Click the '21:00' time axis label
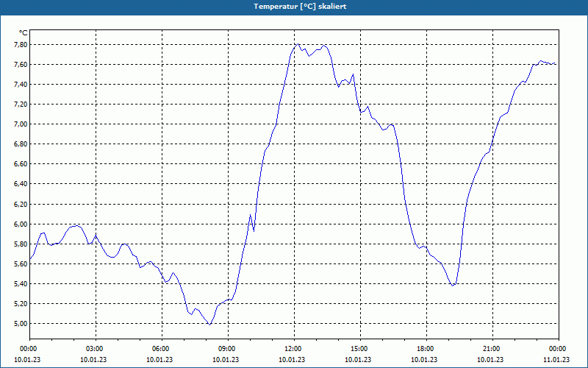The image size is (588, 368). click(x=492, y=348)
